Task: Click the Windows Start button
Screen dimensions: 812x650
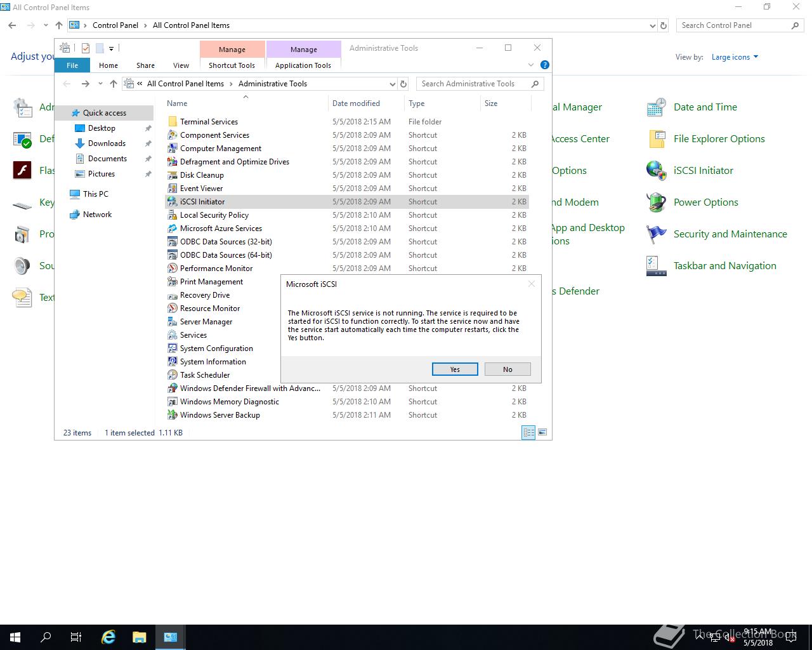Action: 15,637
